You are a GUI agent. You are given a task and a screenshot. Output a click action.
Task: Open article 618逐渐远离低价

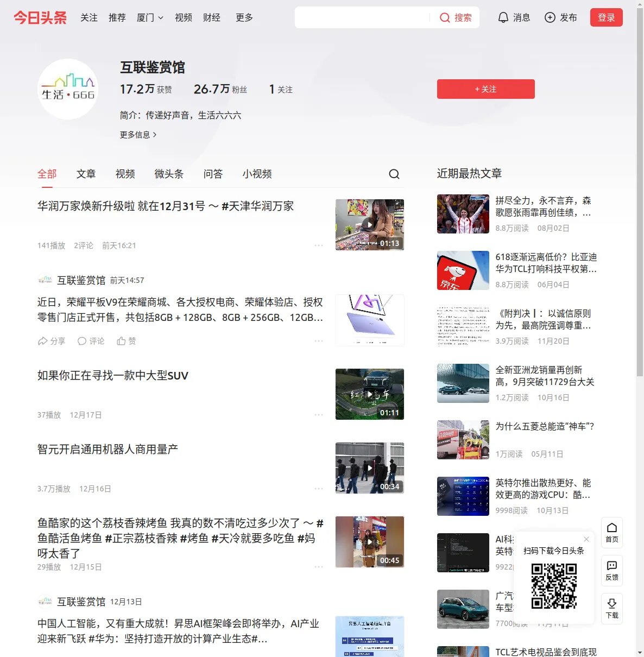tap(546, 263)
